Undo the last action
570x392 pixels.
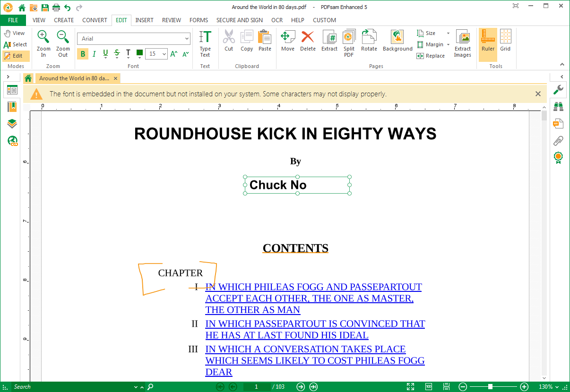point(68,7)
